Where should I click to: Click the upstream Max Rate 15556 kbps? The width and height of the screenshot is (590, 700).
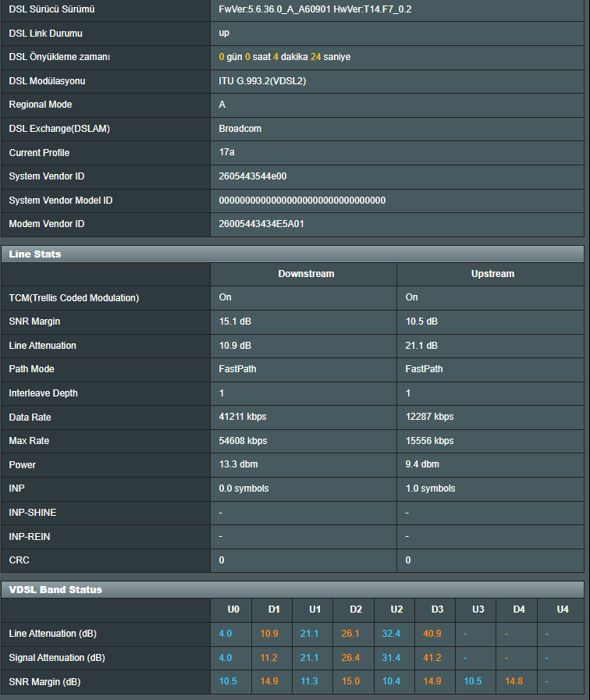coord(430,441)
